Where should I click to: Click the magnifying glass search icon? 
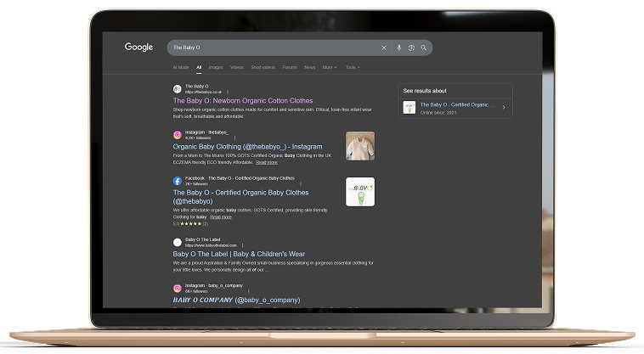click(x=423, y=48)
